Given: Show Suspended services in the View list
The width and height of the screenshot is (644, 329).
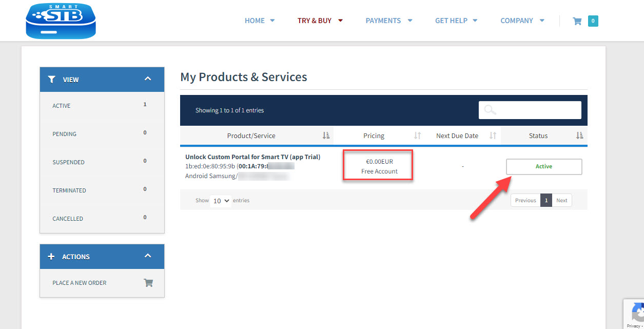Looking at the screenshot, I should tap(68, 162).
